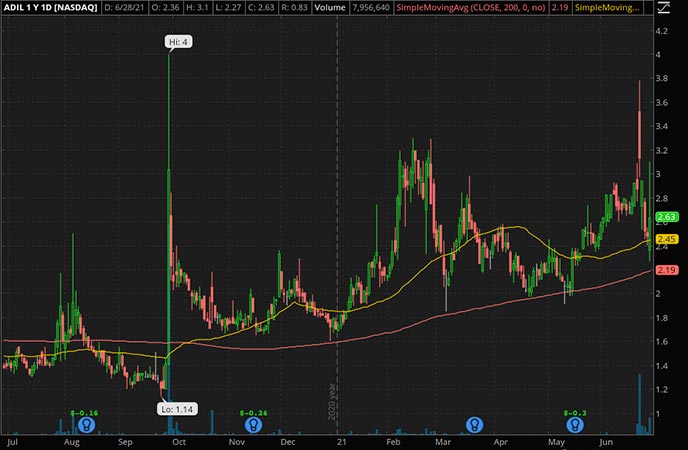Image resolution: width=688 pixels, height=450 pixels.
Task: Click the Oct label on time axis
Action: point(179,442)
